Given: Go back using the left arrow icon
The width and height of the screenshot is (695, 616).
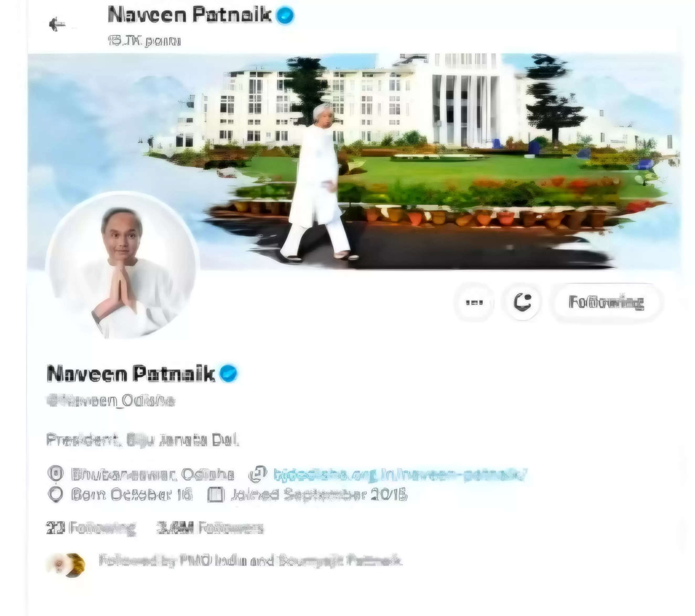Looking at the screenshot, I should click(x=57, y=24).
